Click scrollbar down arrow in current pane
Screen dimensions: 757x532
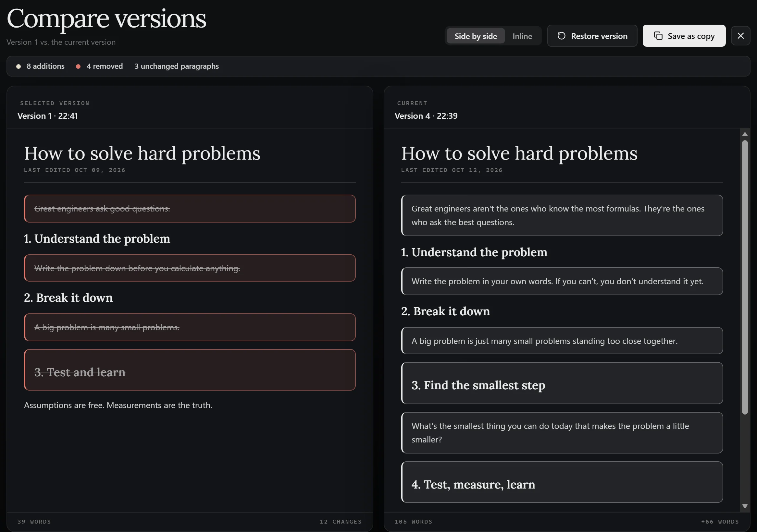tap(745, 506)
